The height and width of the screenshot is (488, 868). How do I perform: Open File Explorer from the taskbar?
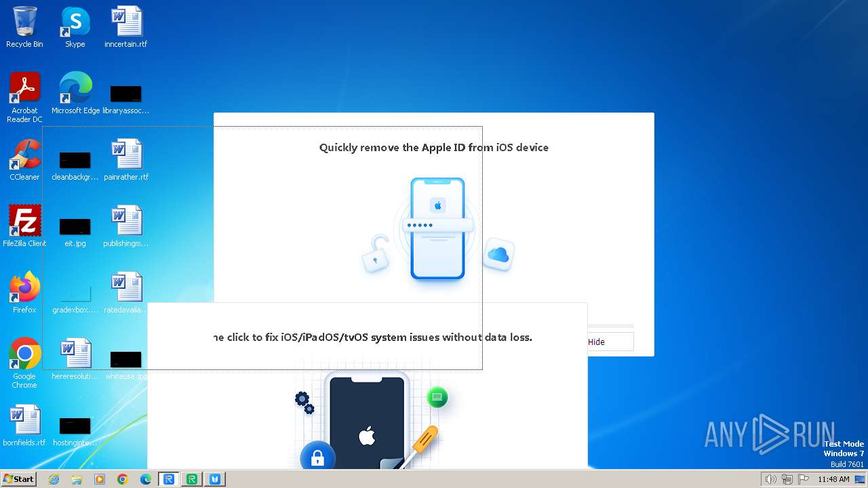pyautogui.click(x=77, y=479)
